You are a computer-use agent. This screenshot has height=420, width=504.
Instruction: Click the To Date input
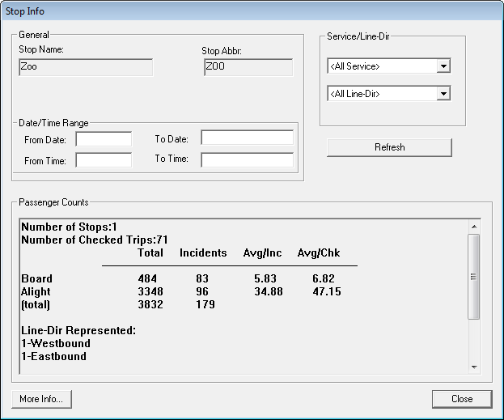[x=248, y=138]
